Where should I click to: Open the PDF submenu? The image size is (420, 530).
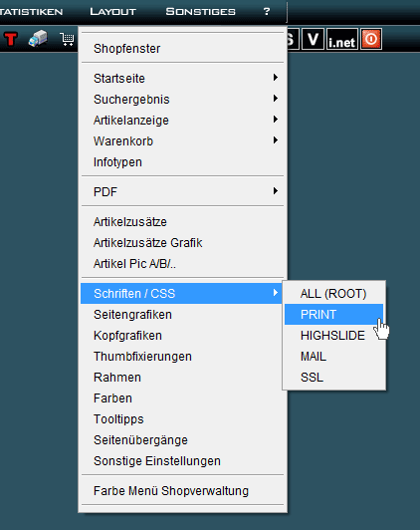point(183,191)
